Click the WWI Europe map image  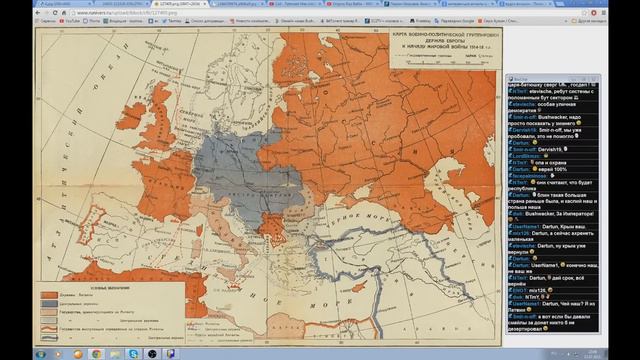point(268,187)
